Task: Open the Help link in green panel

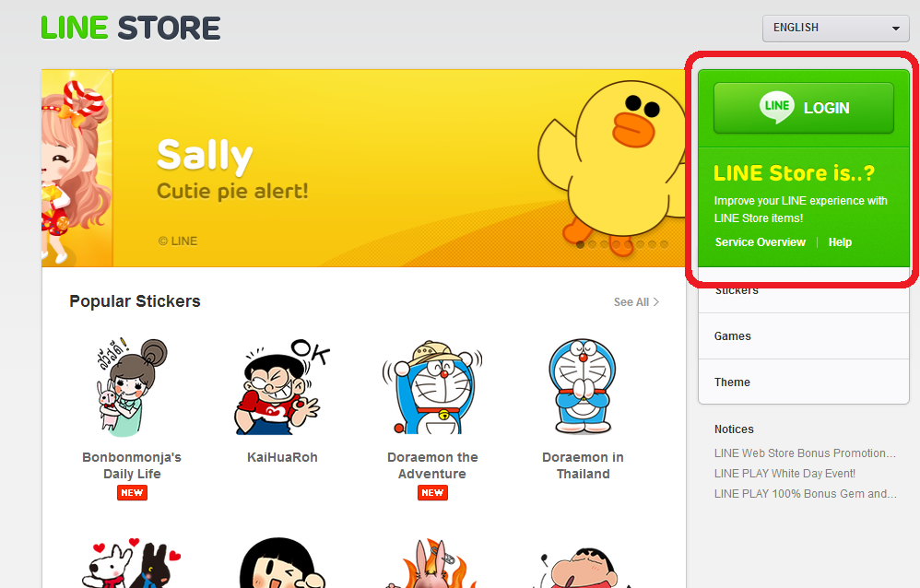Action: click(840, 242)
